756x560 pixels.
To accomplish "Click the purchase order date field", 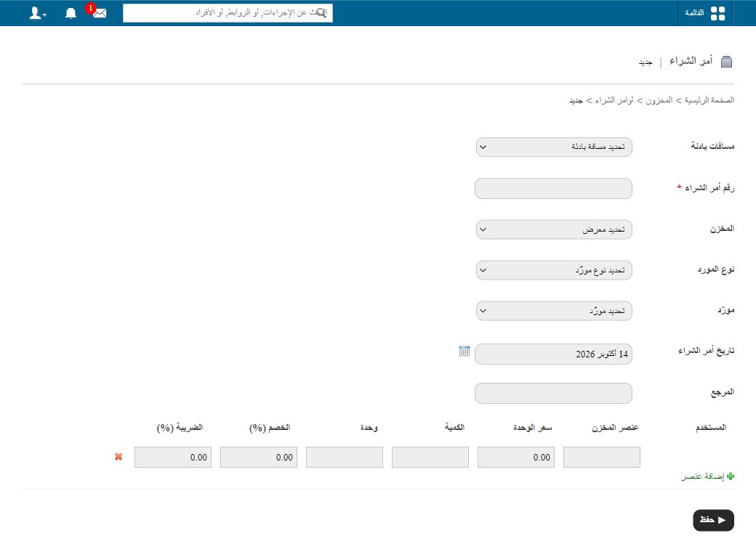I will pyautogui.click(x=553, y=354).
